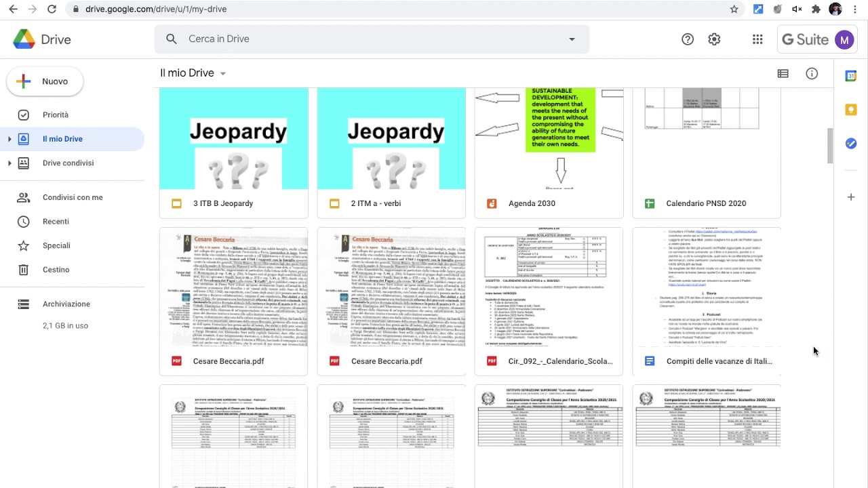Screen dimensions: 868x488
Task: Open the browser three-dot menu
Action: [856, 9]
